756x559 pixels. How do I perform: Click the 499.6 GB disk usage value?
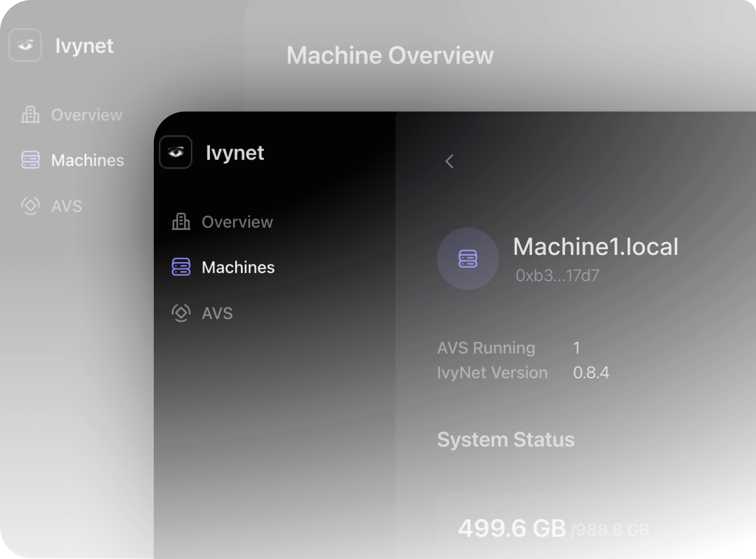click(512, 528)
